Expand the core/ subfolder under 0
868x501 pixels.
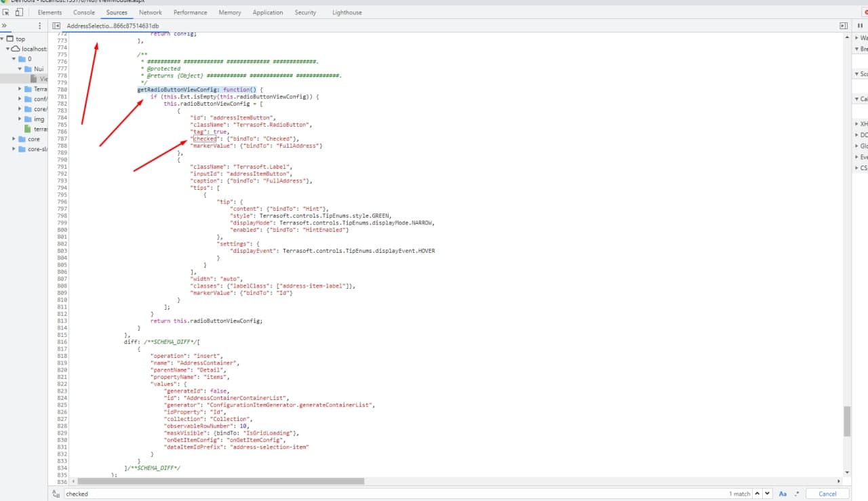point(20,108)
